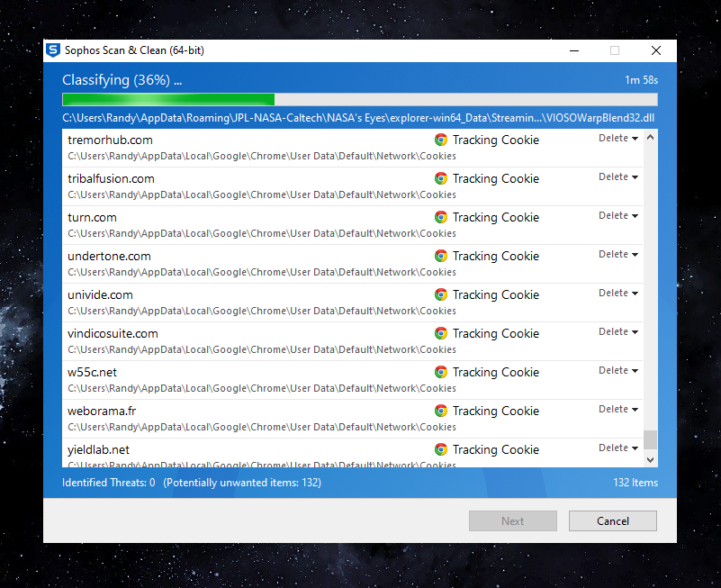Open the Delete dropdown for vindicosuite.com
The height and width of the screenshot is (588, 721).
[618, 331]
